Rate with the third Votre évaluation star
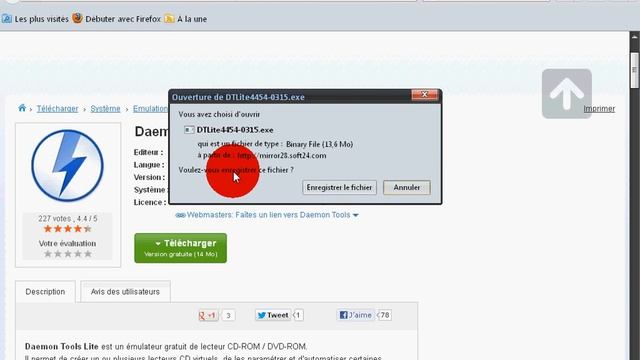The image size is (640, 360). click(68, 254)
